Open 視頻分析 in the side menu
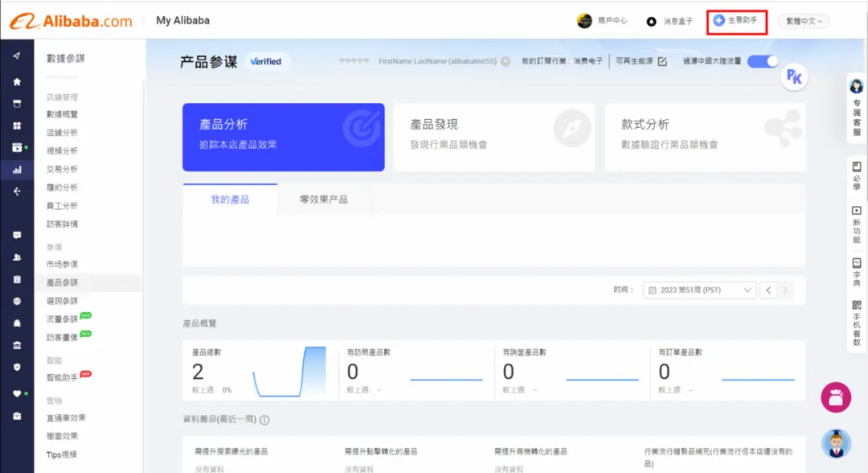 pos(62,150)
